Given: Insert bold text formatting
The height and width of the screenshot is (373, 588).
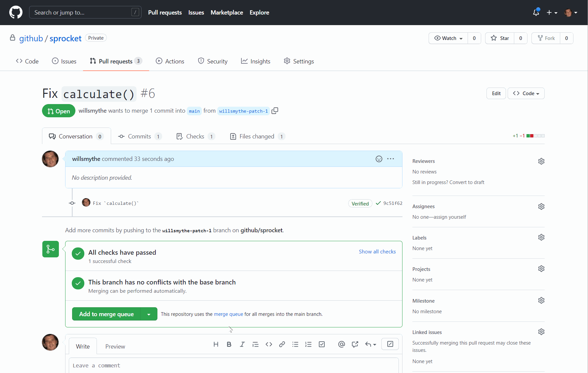Looking at the screenshot, I should [229, 344].
